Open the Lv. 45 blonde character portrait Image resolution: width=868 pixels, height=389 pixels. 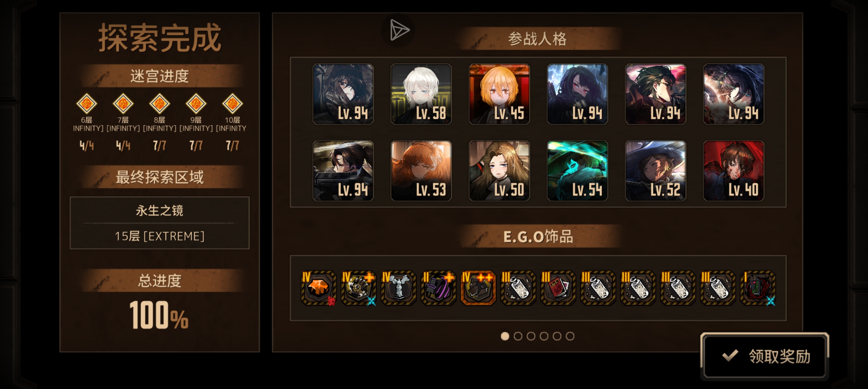tap(499, 94)
